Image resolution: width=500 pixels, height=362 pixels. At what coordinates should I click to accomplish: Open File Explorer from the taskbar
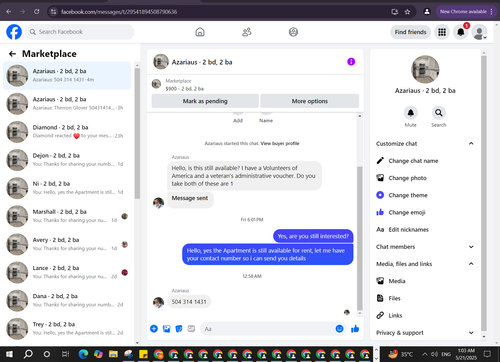[x=113, y=354]
